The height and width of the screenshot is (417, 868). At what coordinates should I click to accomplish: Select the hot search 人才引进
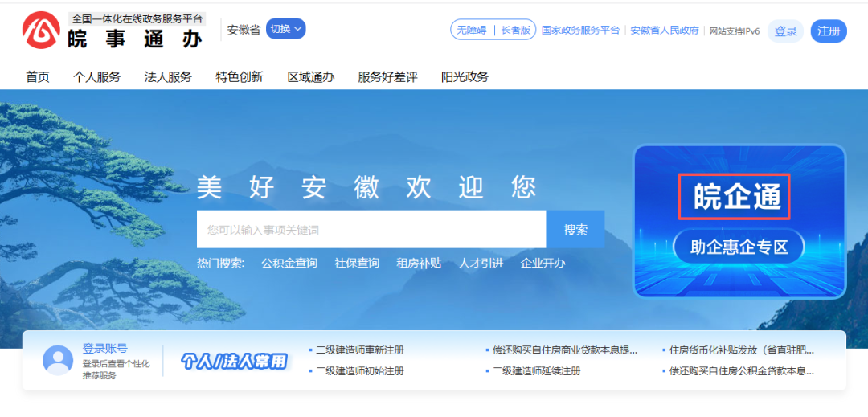481,264
